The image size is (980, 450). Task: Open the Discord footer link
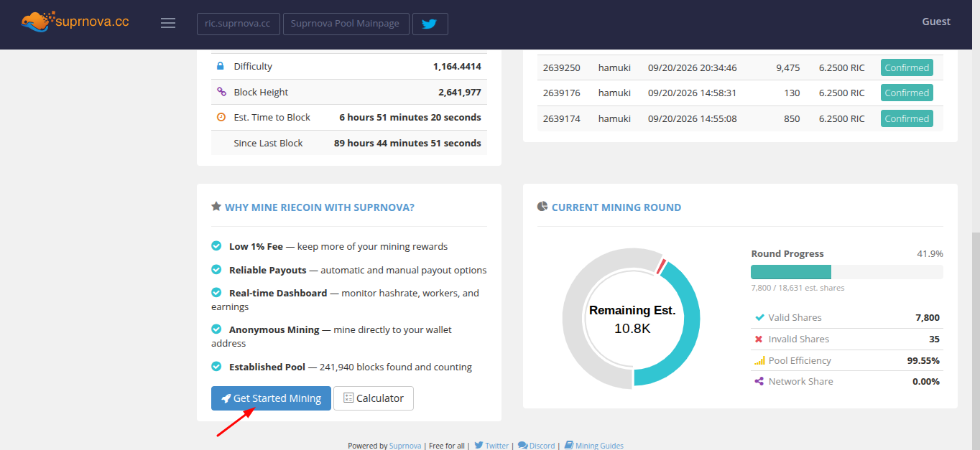[536, 446]
